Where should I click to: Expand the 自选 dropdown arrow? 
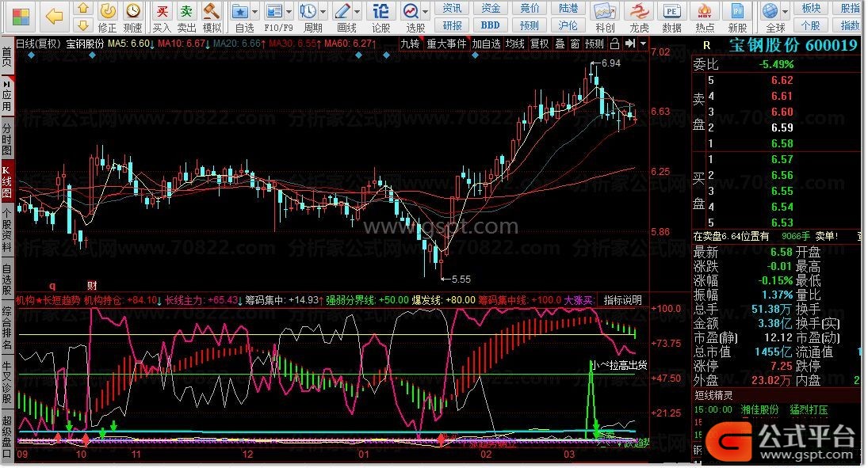254,12
